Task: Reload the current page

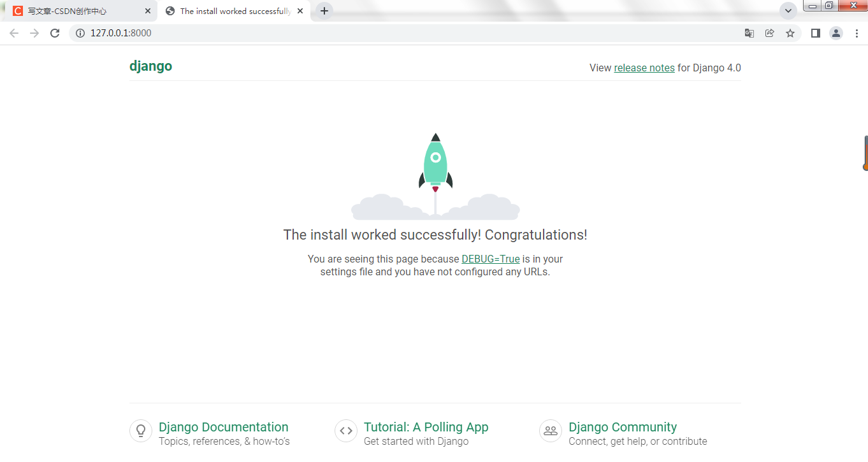Action: point(55,33)
